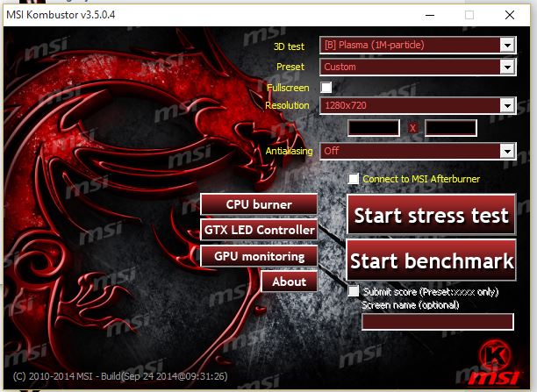This screenshot has width=537, height=392.
Task: Click the custom resolution height field
Action: [451, 128]
